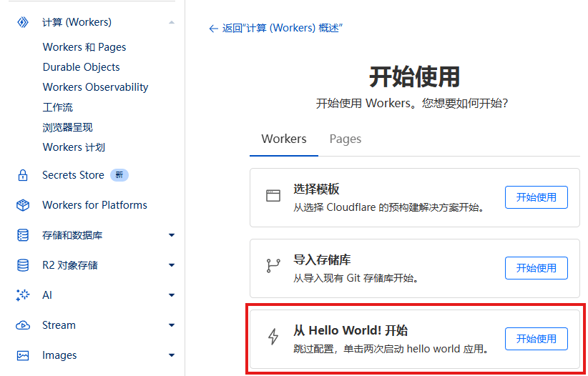Screen dimensions: 588x376
Task: Click the AI label in sidebar
Action: point(47,295)
